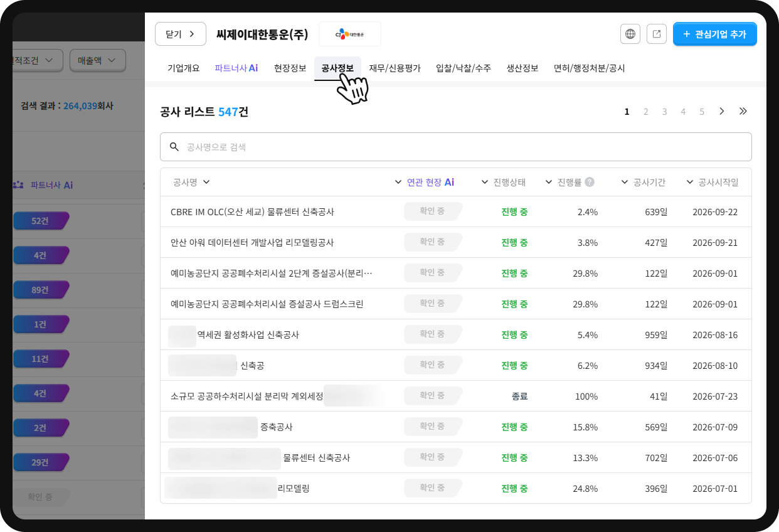Image resolution: width=779 pixels, height=532 pixels.
Task: Switch to 기업개요 tab
Action: pyautogui.click(x=183, y=68)
